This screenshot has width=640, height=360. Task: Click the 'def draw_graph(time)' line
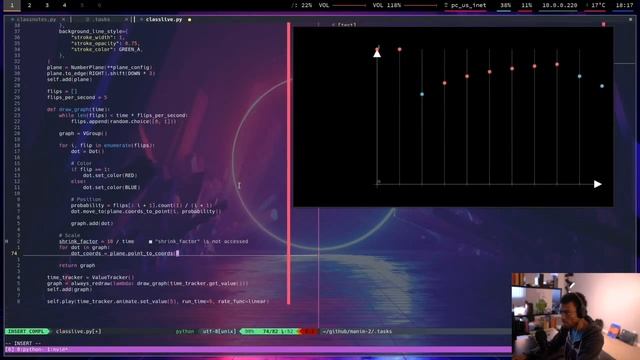(78, 109)
